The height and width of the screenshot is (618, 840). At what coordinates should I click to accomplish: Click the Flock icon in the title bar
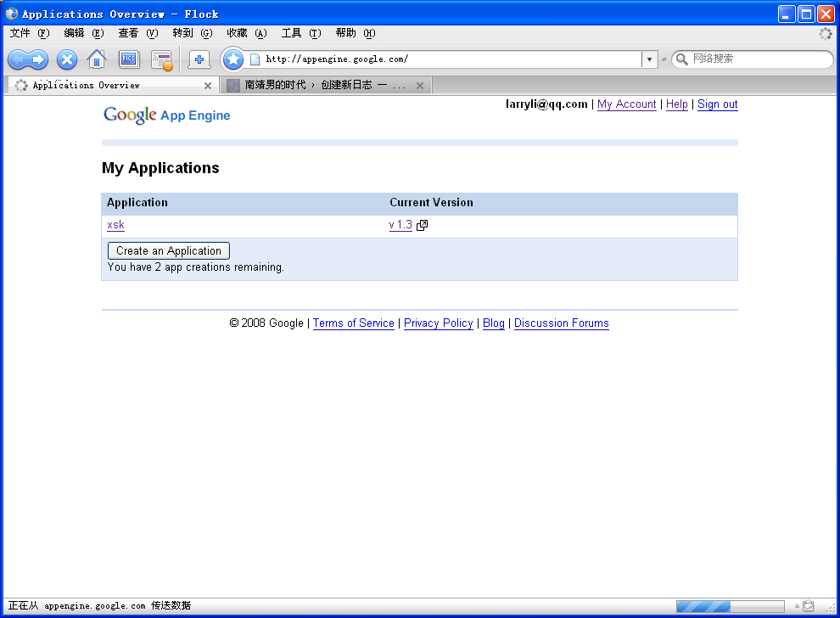12,14
